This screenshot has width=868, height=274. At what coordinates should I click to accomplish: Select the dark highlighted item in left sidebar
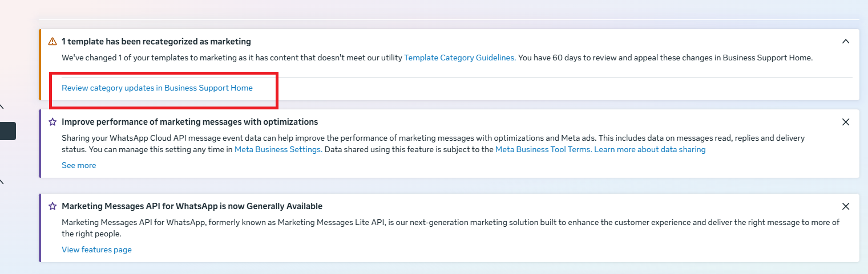7,131
